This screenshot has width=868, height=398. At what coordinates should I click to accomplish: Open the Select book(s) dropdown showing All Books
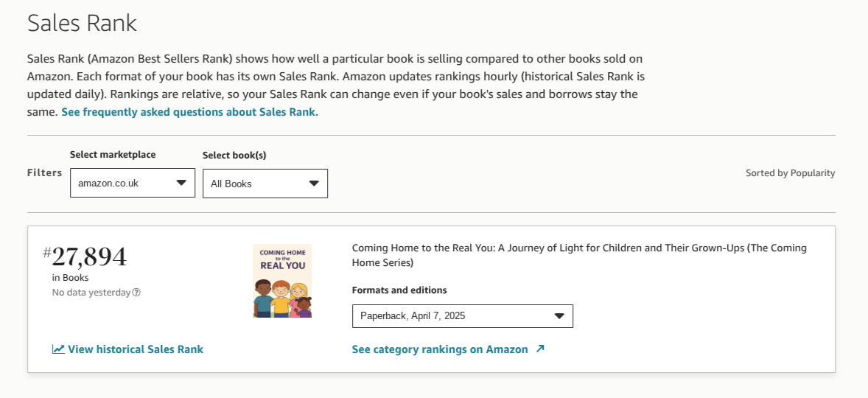click(265, 184)
